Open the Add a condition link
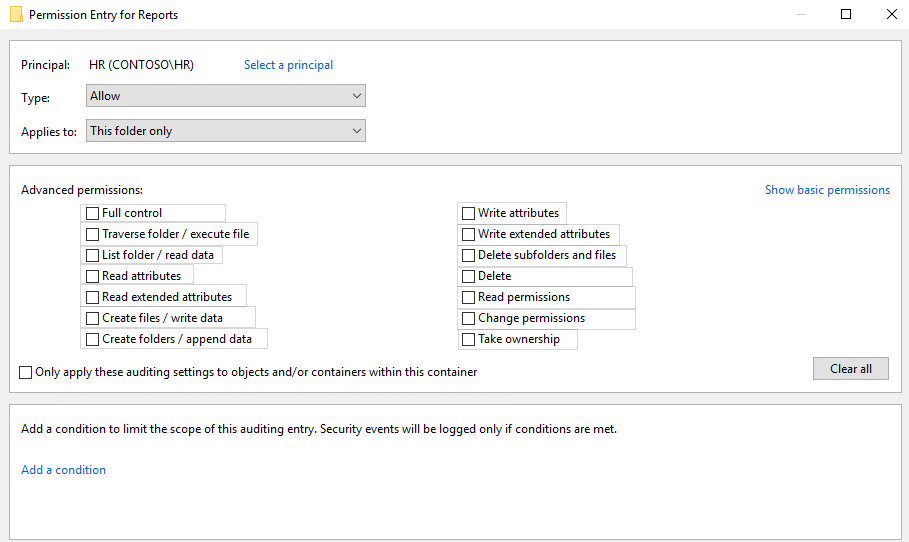This screenshot has width=909, height=542. [x=63, y=470]
